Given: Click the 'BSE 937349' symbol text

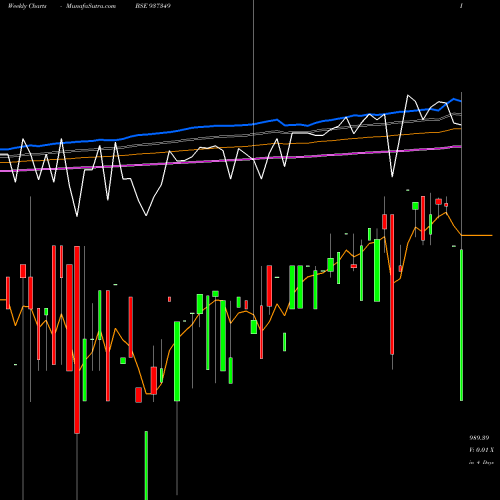Looking at the screenshot, I should [x=153, y=6].
